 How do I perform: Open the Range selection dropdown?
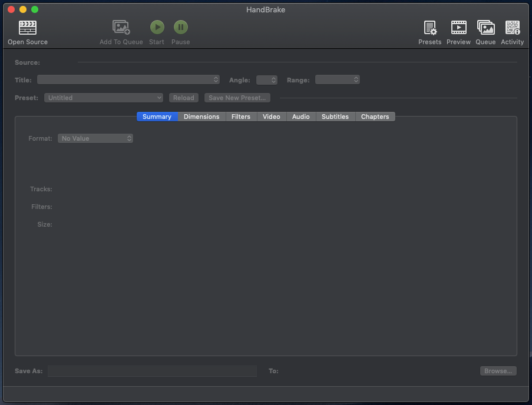point(337,79)
